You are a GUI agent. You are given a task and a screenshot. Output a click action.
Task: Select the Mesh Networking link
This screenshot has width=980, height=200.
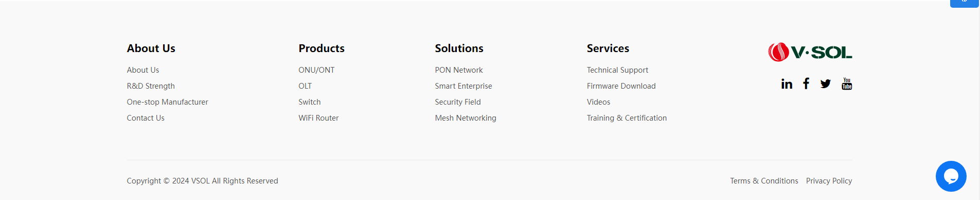(466, 118)
